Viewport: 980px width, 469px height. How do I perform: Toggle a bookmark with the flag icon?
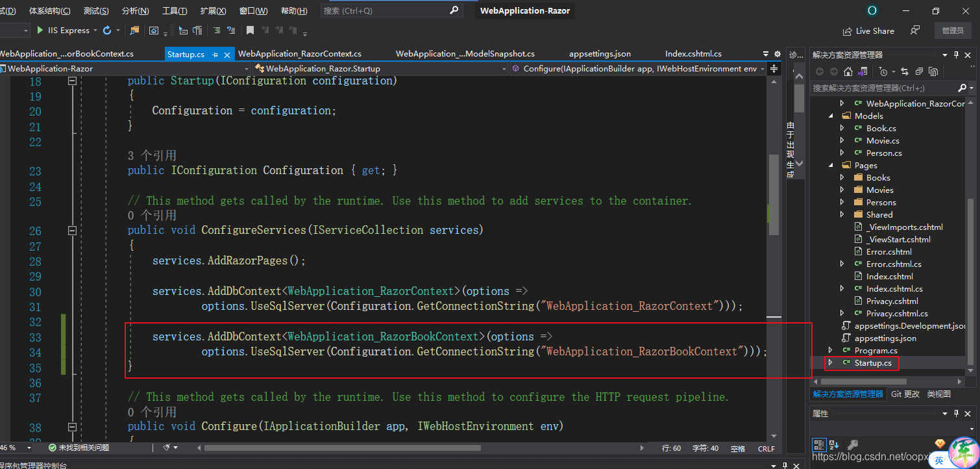[251, 30]
